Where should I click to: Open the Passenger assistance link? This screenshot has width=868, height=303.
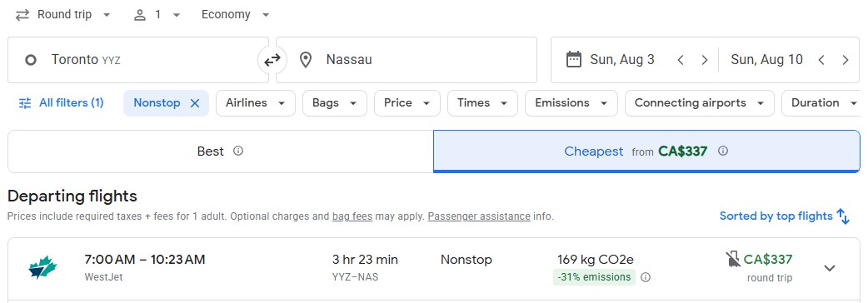(x=479, y=216)
